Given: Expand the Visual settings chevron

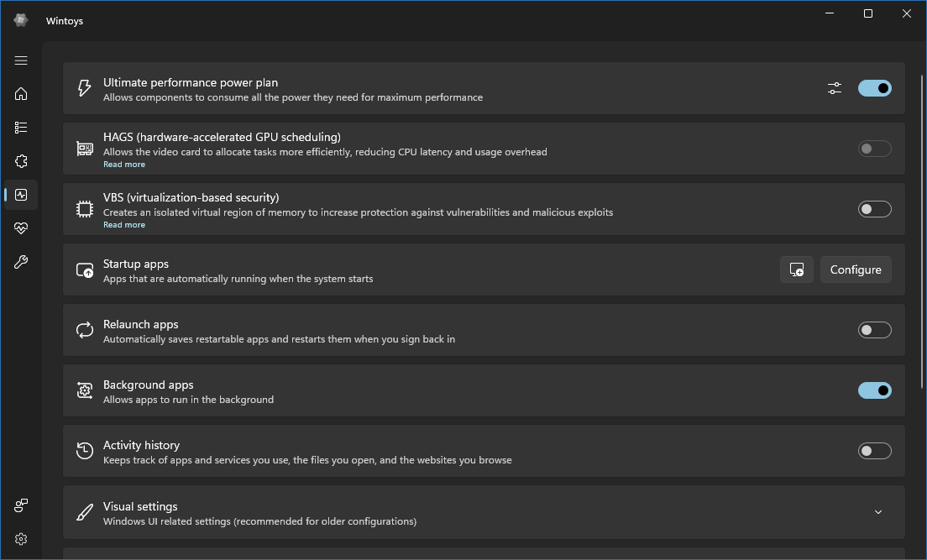Looking at the screenshot, I should coord(878,512).
